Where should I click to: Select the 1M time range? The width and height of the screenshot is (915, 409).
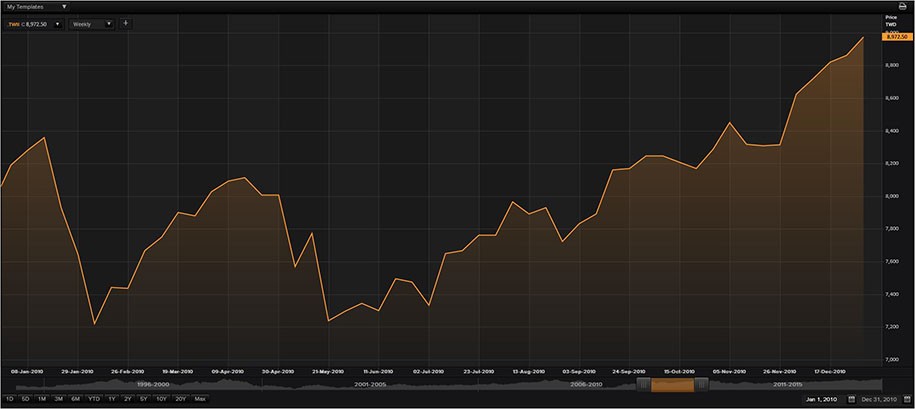42,399
